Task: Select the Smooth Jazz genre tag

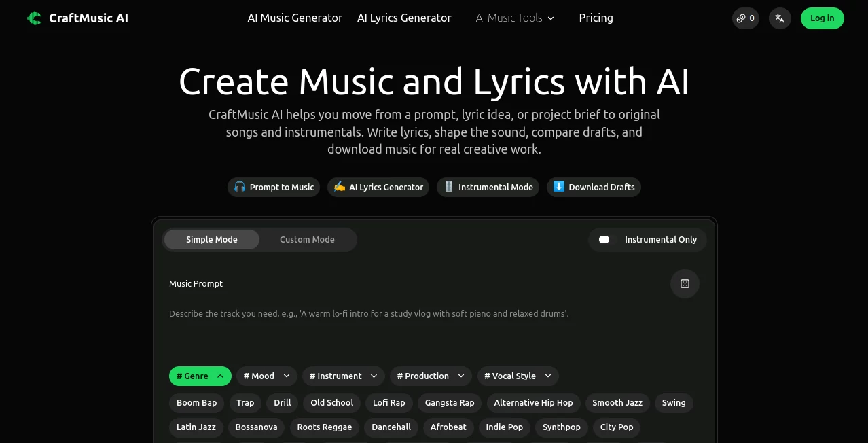Action: [617, 403]
